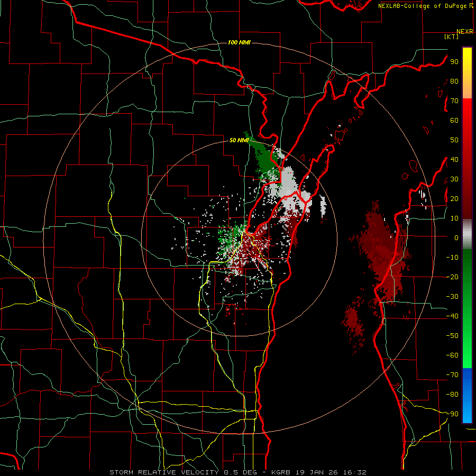476x476 pixels.
Task: Click the positive 50 knot scale label
Action: point(454,140)
